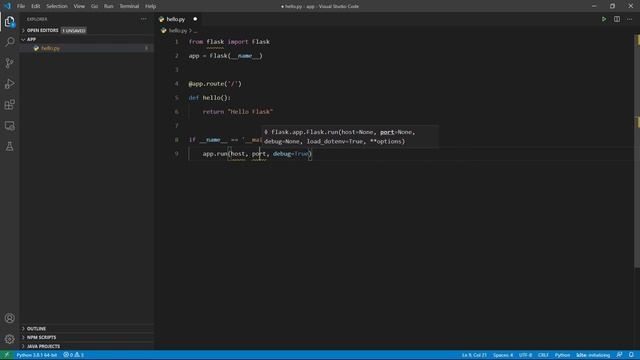Click the remote window indicator in status bar
This screenshot has height=360, width=640.
(x=7, y=355)
